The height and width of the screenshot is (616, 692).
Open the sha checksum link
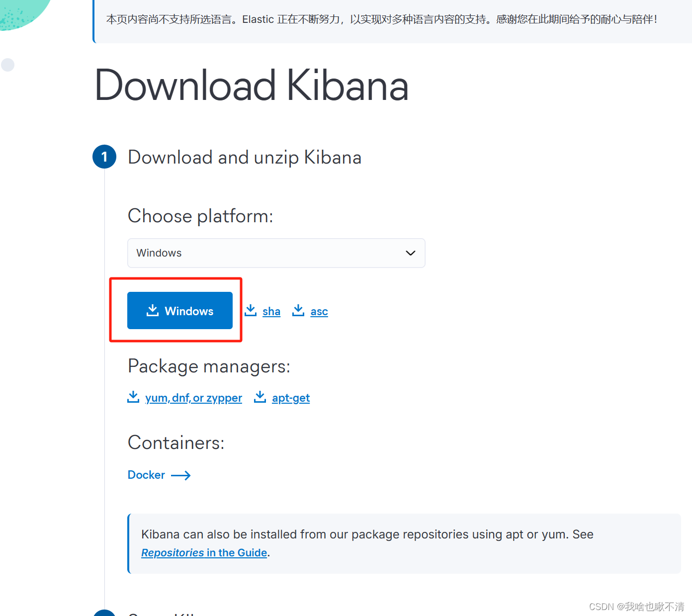[271, 312]
